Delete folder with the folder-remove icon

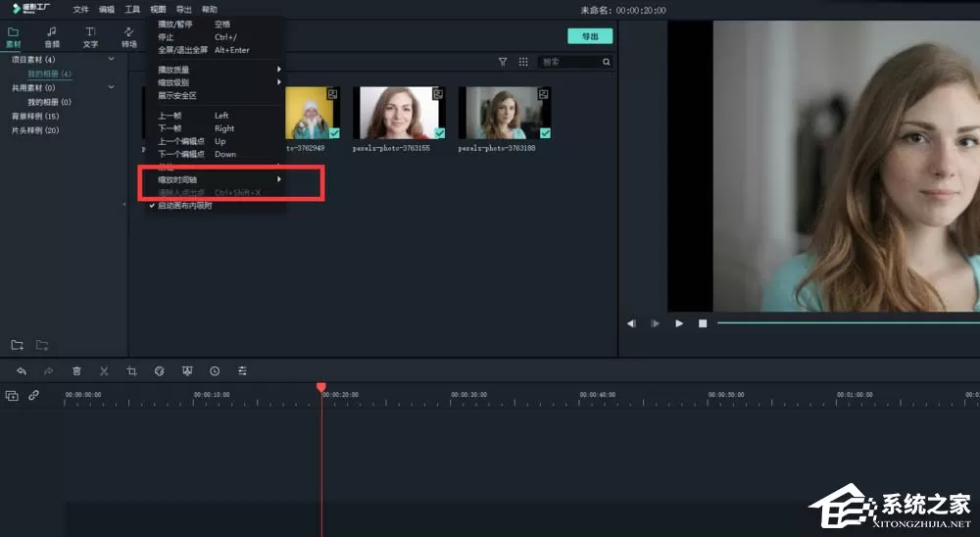point(42,345)
